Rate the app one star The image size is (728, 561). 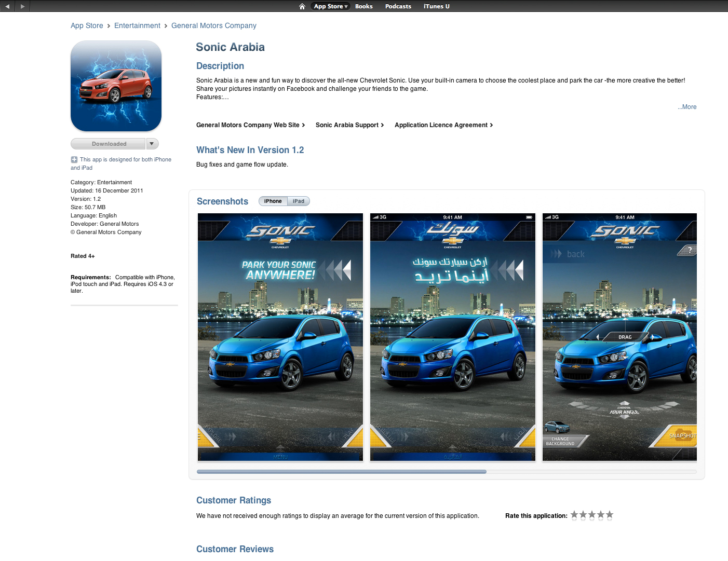(574, 515)
